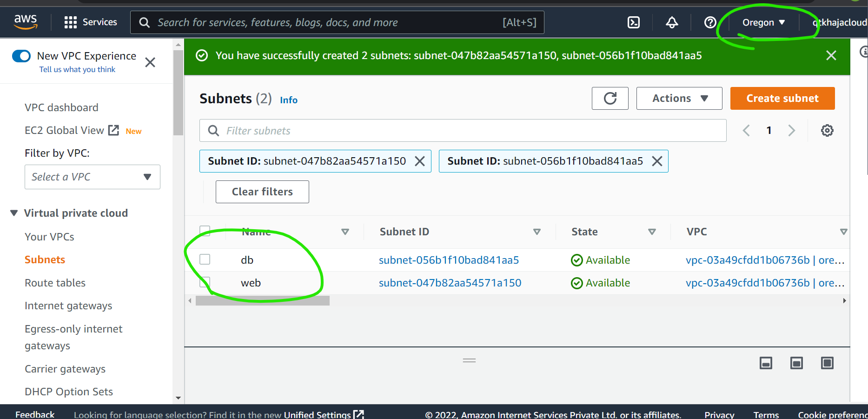The width and height of the screenshot is (868, 419).
Task: Toggle the New VPC Experience switch
Action: pos(21,56)
